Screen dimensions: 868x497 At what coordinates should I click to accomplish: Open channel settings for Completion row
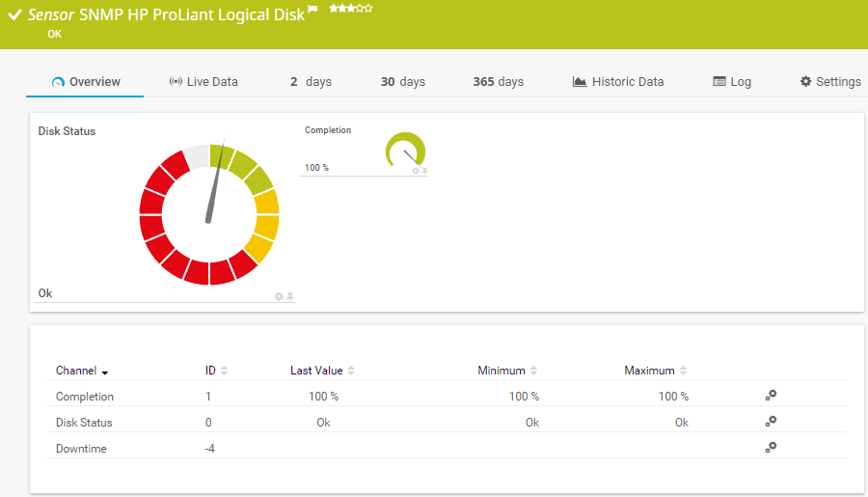click(x=771, y=396)
